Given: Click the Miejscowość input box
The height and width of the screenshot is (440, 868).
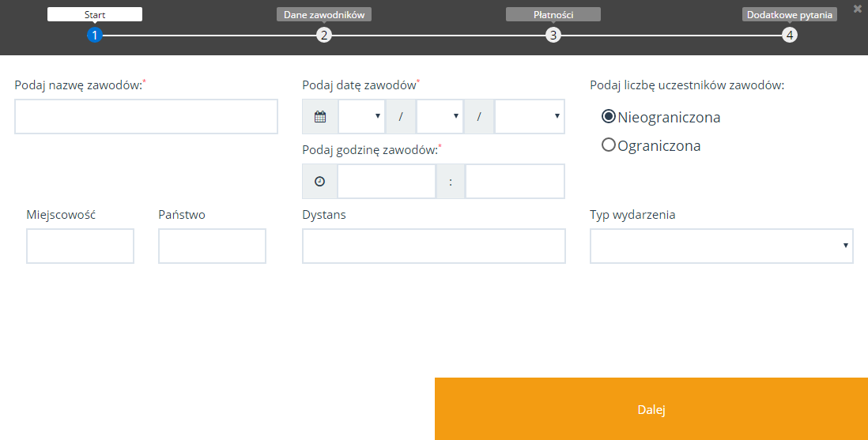Looking at the screenshot, I should pyautogui.click(x=80, y=246).
